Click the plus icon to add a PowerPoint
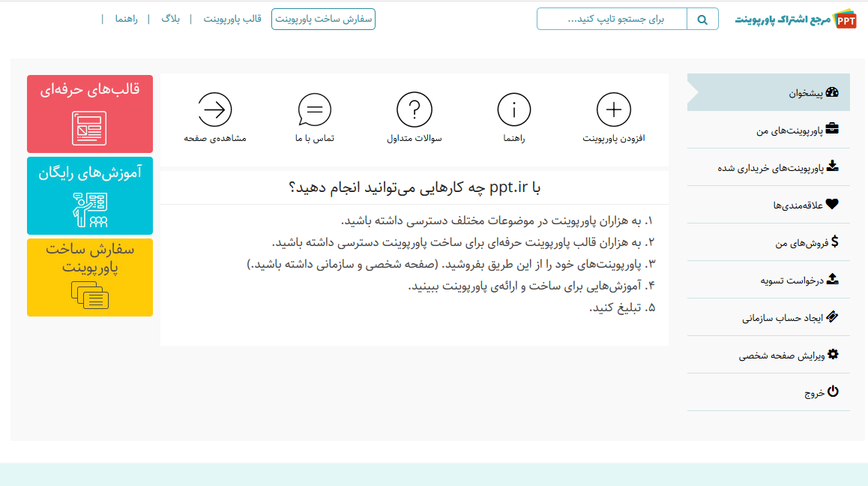The image size is (868, 486). pyautogui.click(x=613, y=110)
